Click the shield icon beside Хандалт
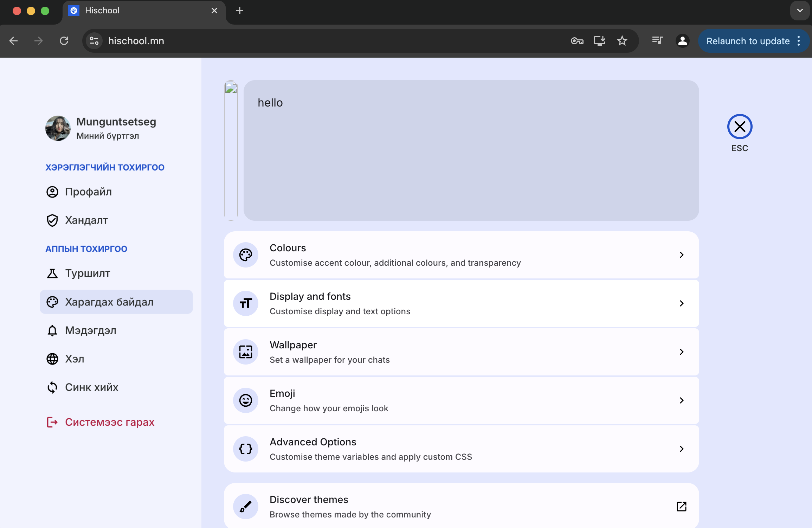 click(52, 220)
